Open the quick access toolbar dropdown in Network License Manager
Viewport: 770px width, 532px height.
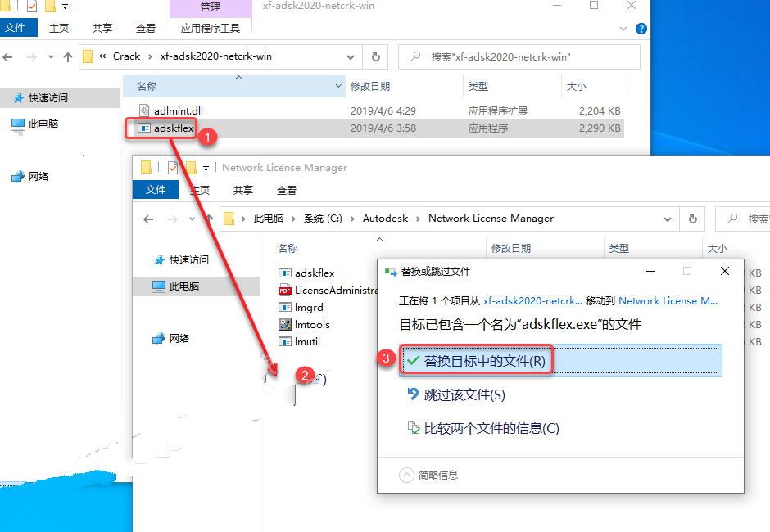point(206,169)
